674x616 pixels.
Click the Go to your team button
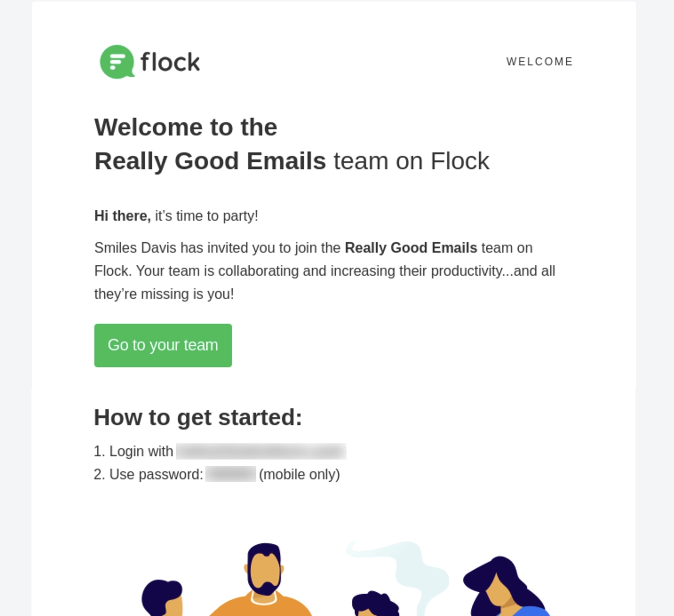(163, 345)
